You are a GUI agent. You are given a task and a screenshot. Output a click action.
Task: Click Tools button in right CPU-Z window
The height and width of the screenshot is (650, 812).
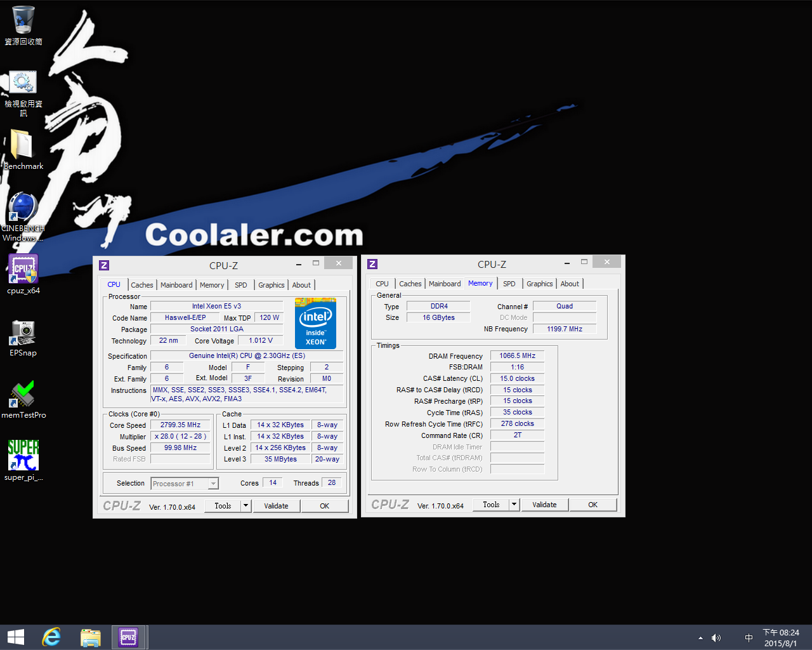coord(491,505)
